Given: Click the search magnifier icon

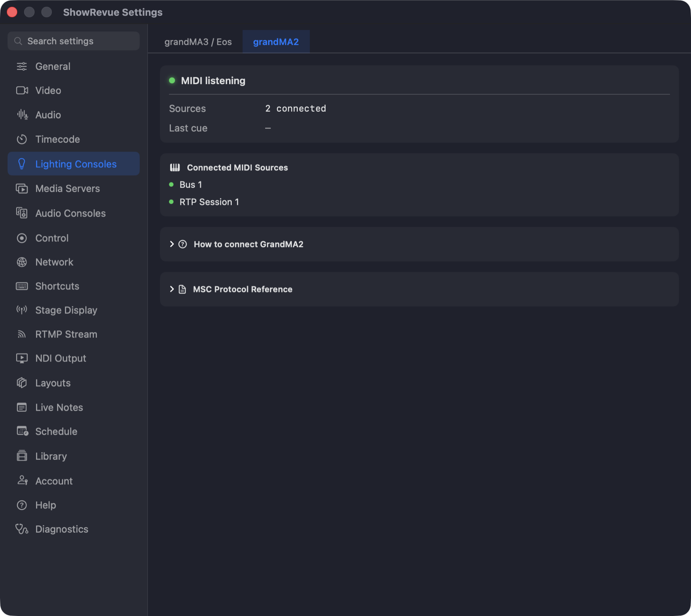Looking at the screenshot, I should coord(18,41).
